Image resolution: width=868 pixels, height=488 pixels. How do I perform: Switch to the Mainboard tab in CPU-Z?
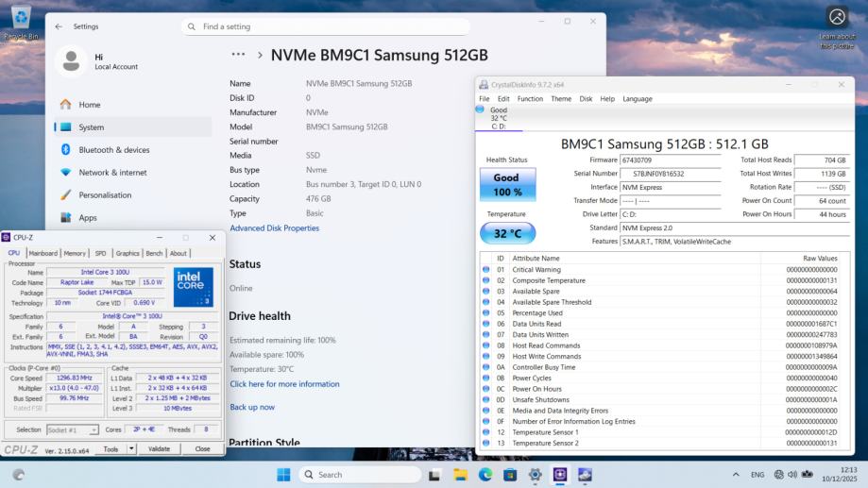pyautogui.click(x=43, y=253)
